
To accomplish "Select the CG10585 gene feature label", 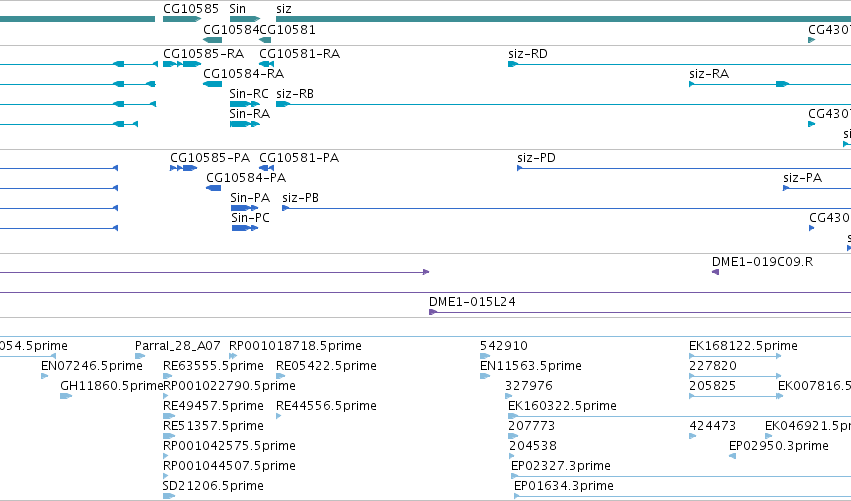I will coord(191,9).
